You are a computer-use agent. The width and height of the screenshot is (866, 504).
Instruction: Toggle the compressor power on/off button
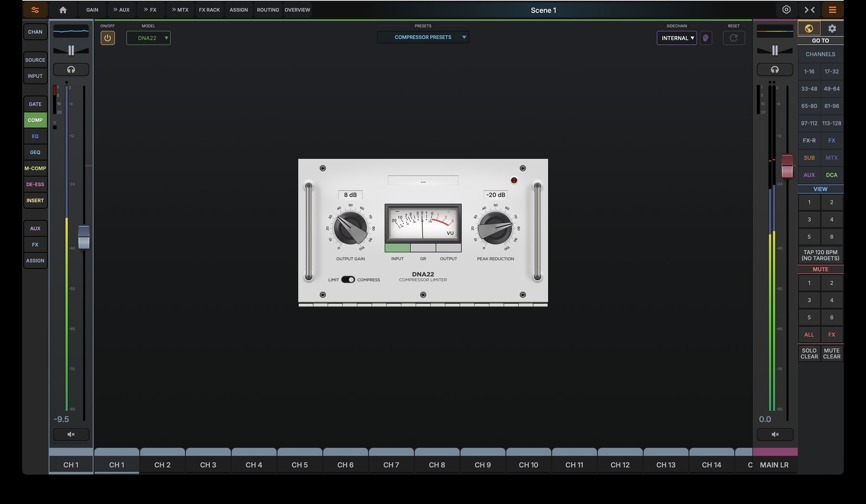click(x=108, y=38)
